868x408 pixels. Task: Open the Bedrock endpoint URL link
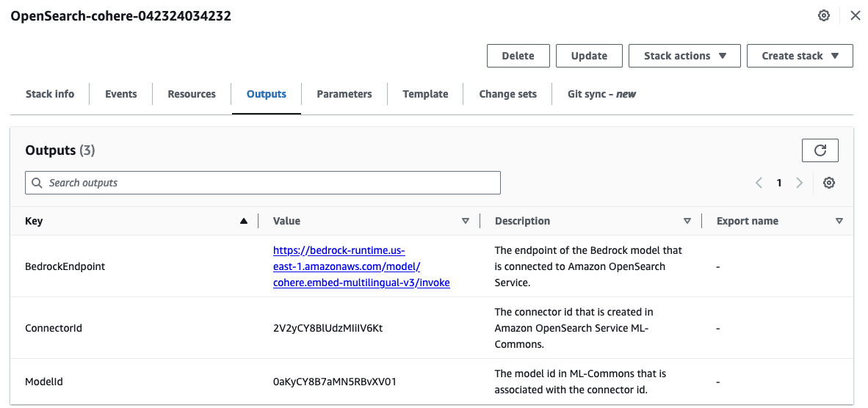(361, 266)
